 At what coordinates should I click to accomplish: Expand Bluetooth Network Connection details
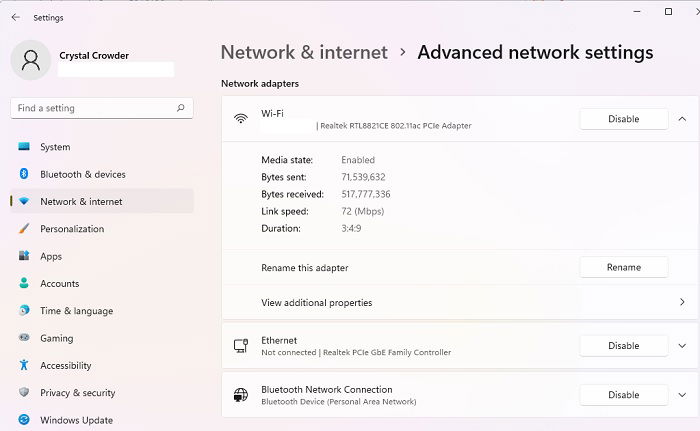[x=682, y=395]
